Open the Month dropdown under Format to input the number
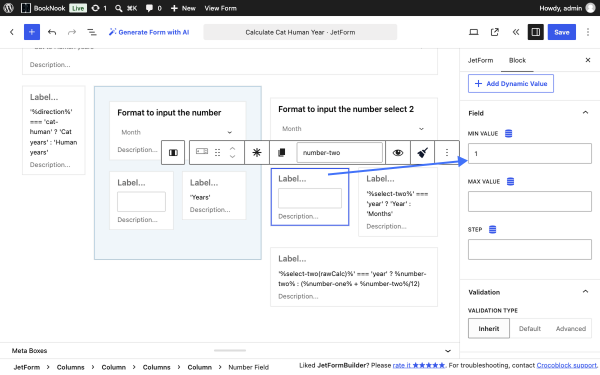 177,132
